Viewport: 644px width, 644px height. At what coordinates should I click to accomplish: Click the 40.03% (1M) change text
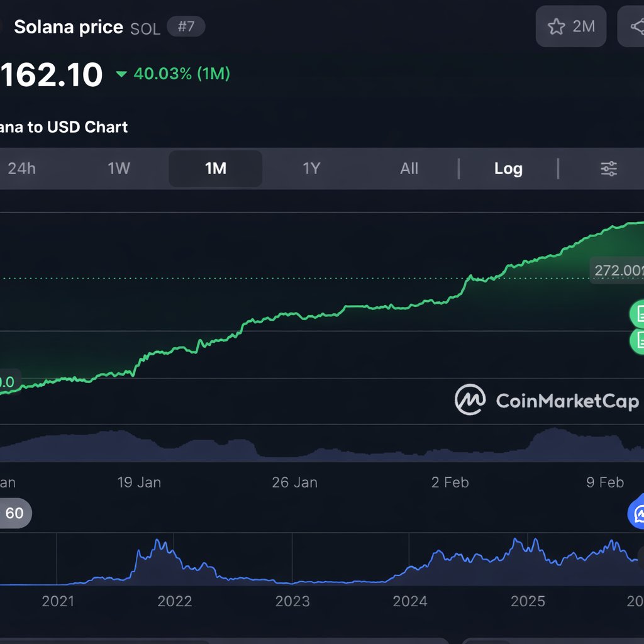tap(182, 74)
